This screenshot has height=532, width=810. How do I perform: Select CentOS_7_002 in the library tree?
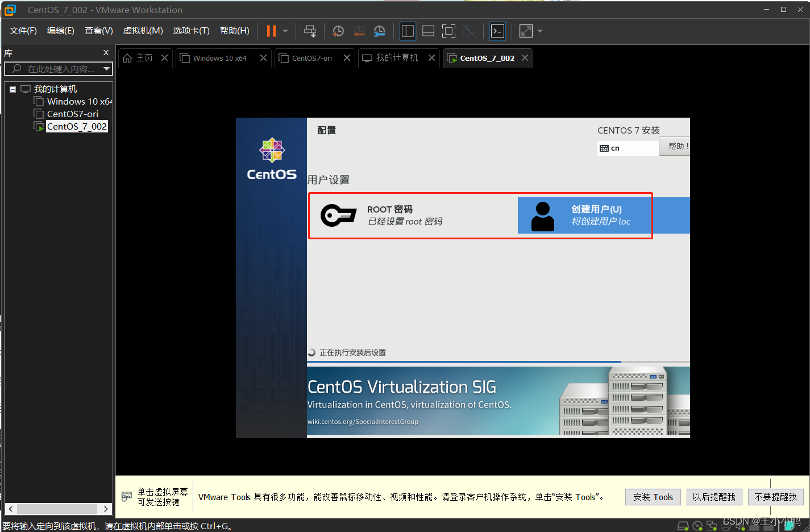77,127
